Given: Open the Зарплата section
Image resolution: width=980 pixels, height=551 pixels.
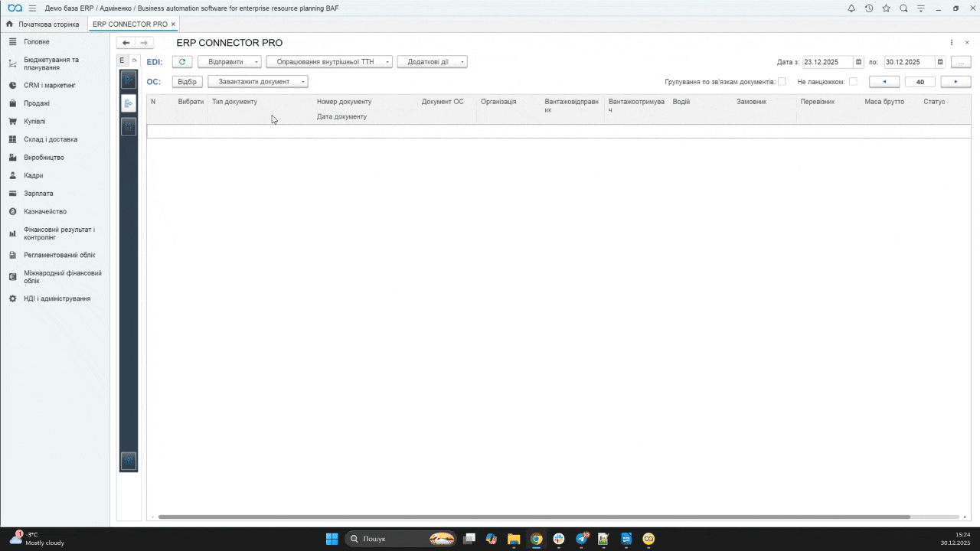Looking at the screenshot, I should (38, 194).
